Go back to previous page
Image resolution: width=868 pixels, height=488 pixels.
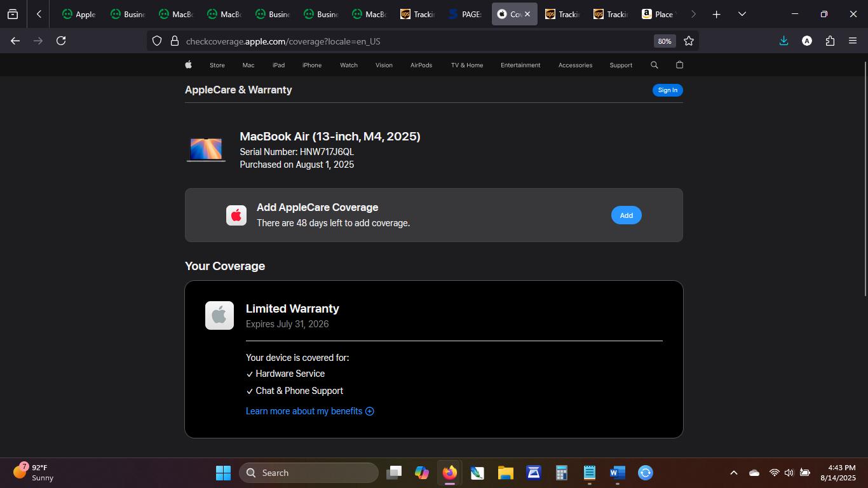pyautogui.click(x=15, y=41)
